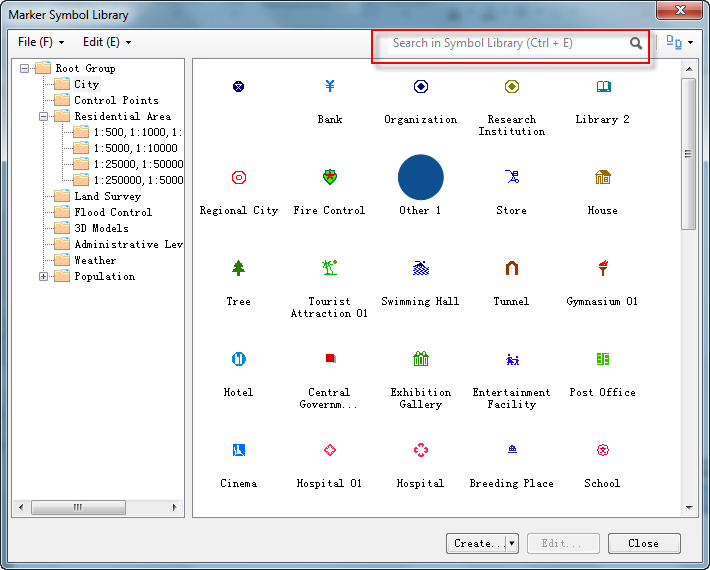710x570 pixels.
Task: Select the Regional City symbol
Action: point(238,178)
